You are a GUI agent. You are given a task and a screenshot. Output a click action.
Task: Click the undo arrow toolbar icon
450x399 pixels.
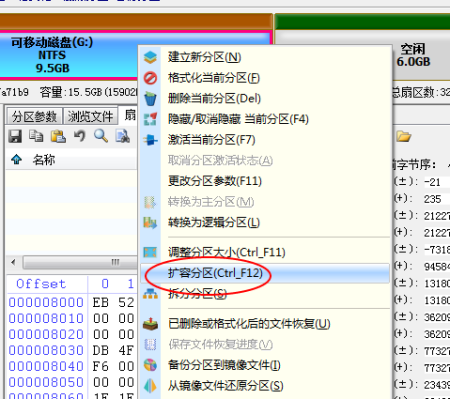80,136
